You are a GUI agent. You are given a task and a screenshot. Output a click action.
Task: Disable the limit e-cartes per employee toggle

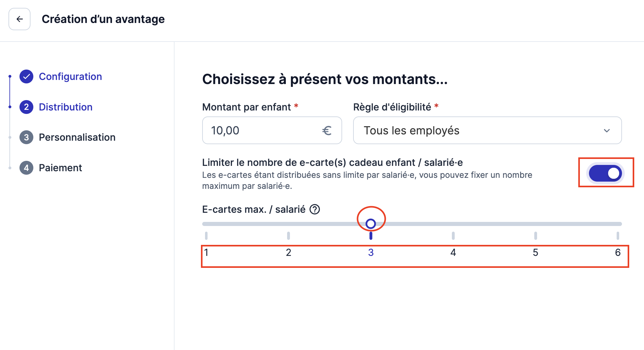click(x=605, y=173)
